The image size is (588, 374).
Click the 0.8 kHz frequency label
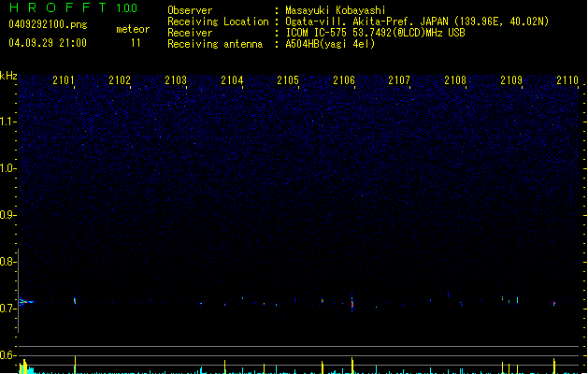coord(7,262)
